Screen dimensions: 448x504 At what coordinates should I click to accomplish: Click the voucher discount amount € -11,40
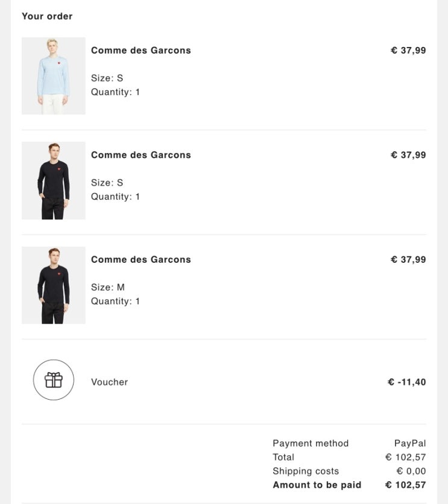pos(406,382)
